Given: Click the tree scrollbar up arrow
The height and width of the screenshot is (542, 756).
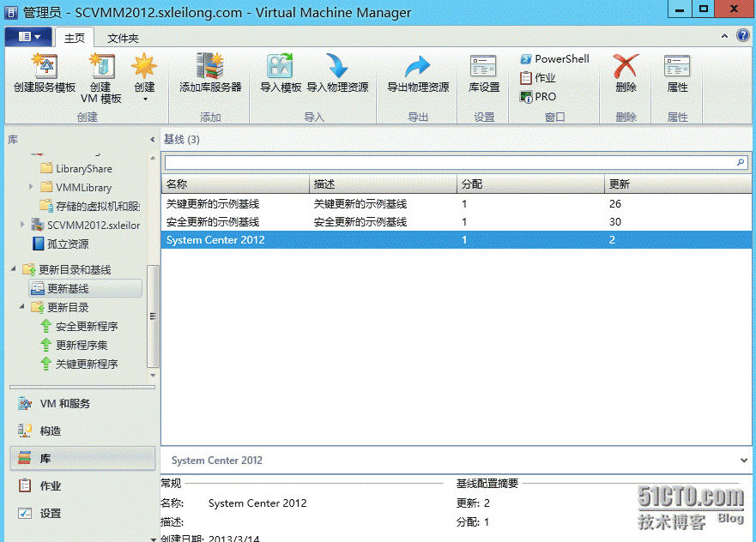Looking at the screenshot, I should (153, 158).
